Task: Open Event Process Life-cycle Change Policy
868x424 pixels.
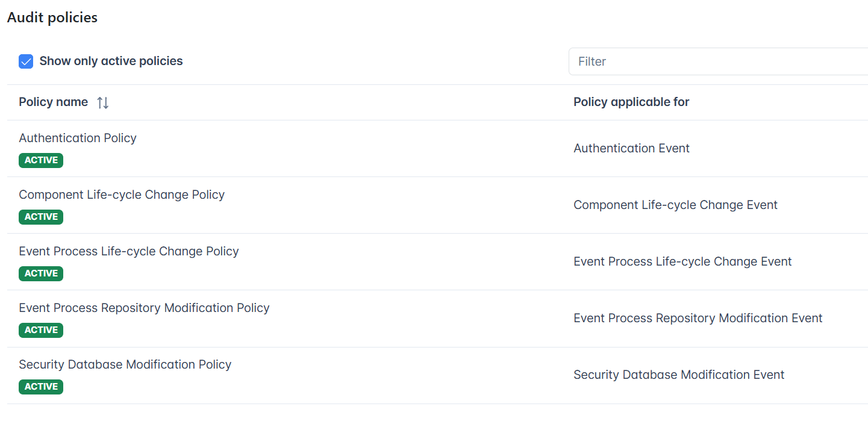Action: (129, 251)
